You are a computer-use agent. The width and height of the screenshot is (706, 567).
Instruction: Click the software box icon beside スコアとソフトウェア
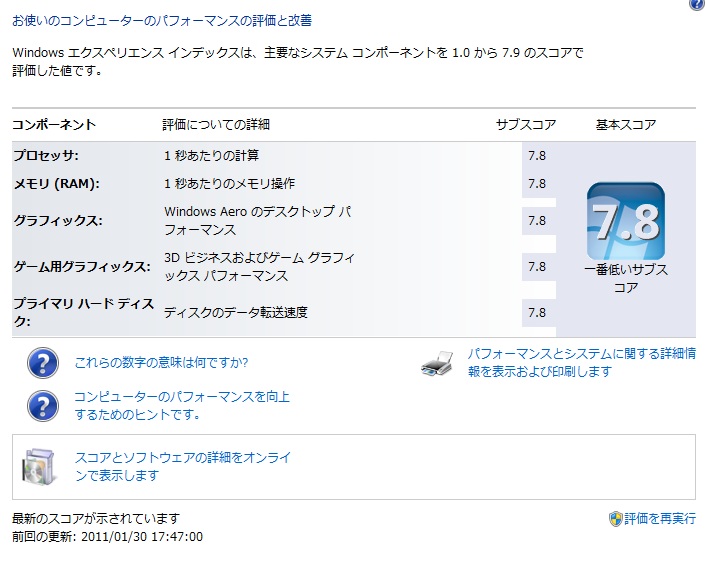click(39, 467)
